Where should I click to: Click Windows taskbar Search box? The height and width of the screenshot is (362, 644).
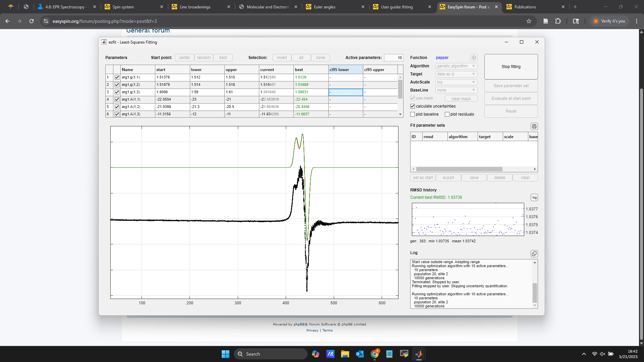pos(271,354)
